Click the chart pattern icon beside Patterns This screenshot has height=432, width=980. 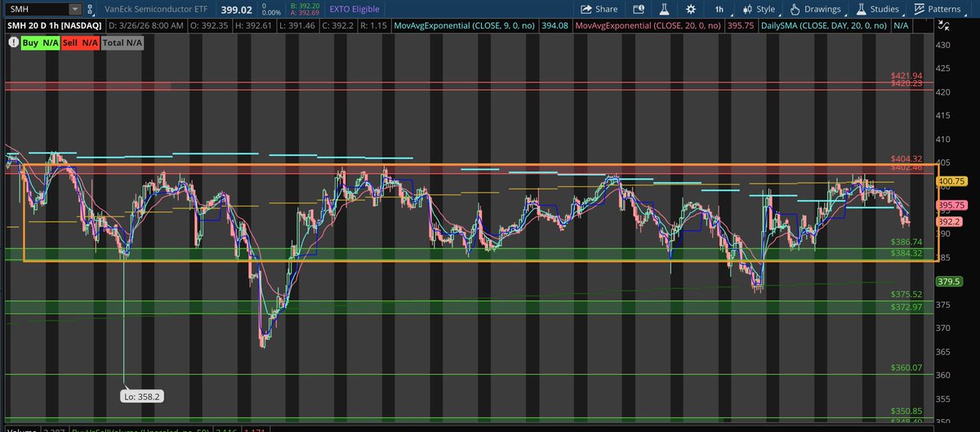tap(919, 10)
